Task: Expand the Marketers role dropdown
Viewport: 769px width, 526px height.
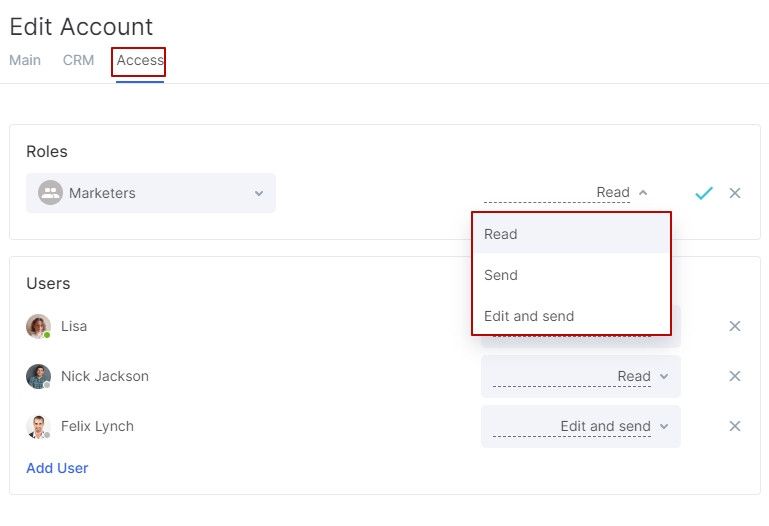Action: [151, 193]
